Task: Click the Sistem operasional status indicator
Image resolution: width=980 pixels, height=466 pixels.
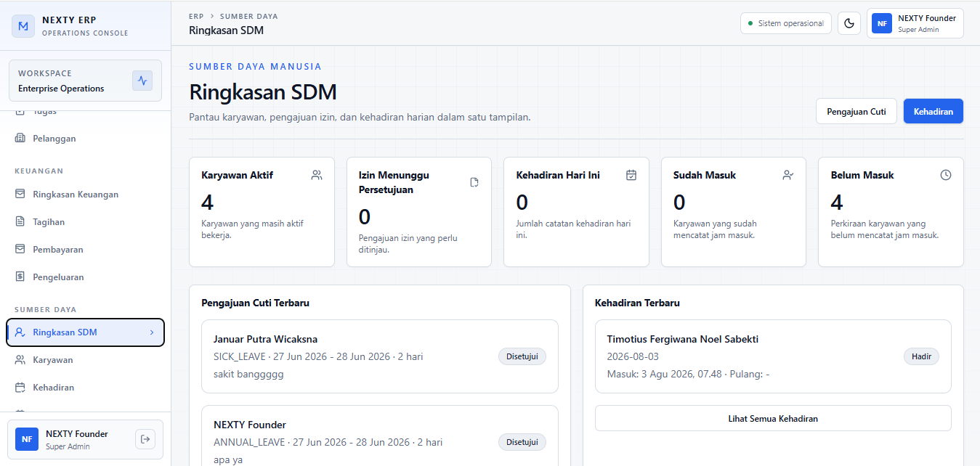Action: [x=786, y=23]
